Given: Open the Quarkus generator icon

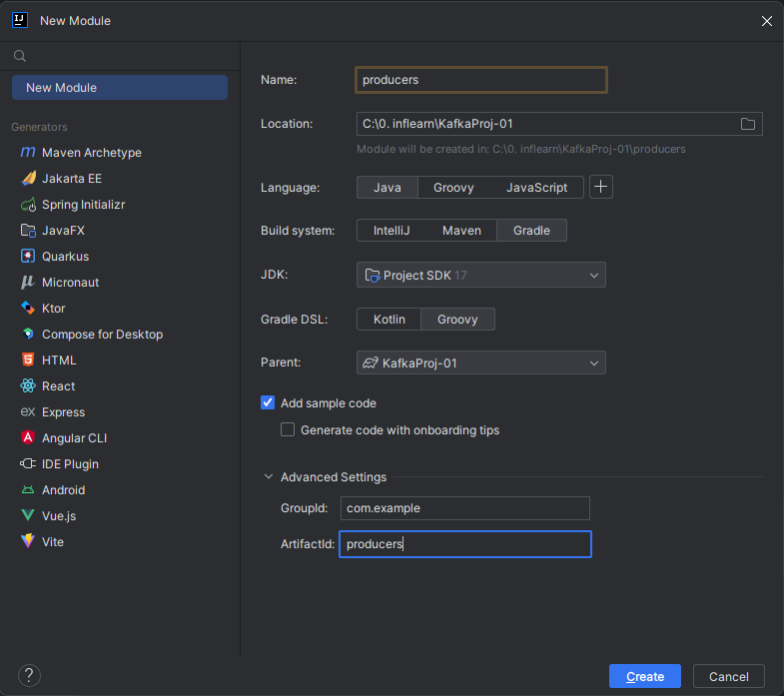Looking at the screenshot, I should coord(28,256).
